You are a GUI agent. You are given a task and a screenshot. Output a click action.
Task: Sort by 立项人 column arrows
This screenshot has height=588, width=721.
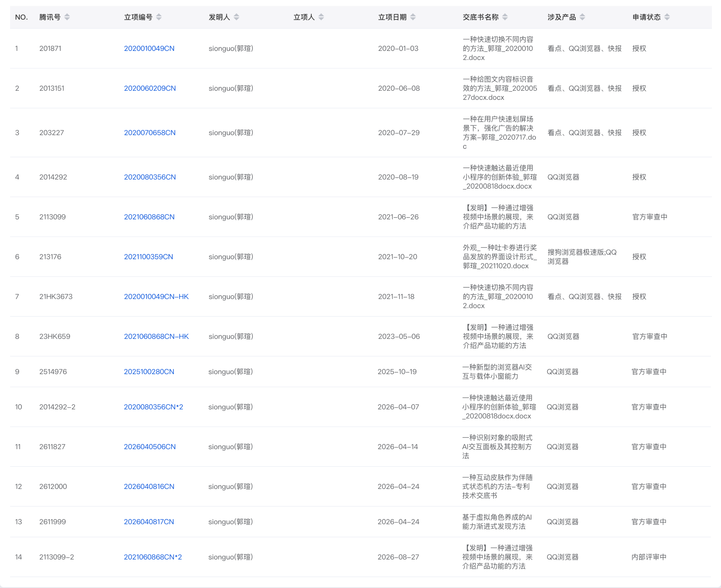point(321,17)
